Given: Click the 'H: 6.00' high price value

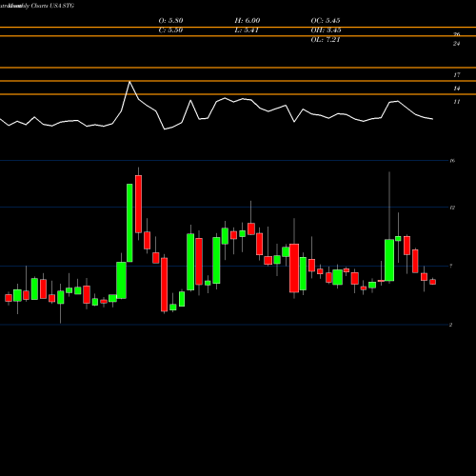Looking at the screenshot, I should pos(248,21).
